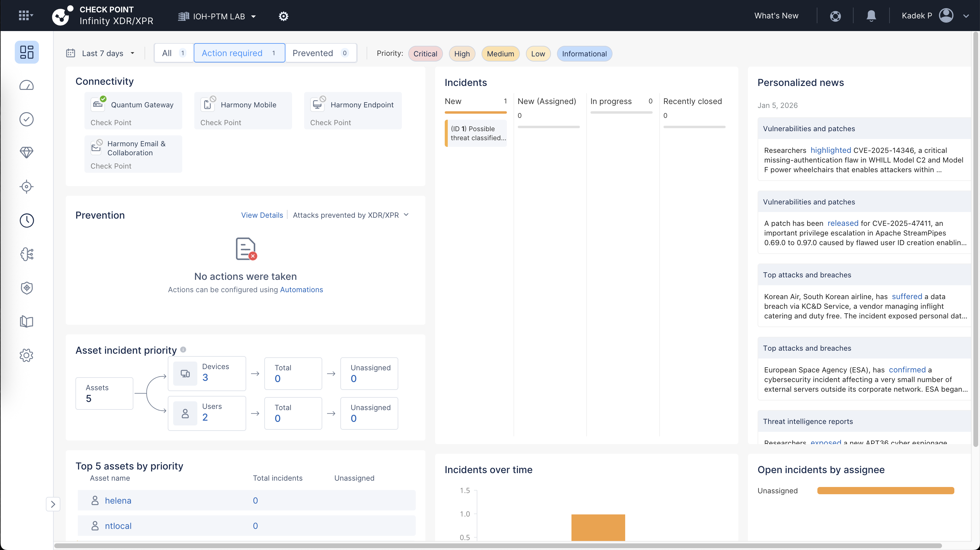Open the Automations link

(x=301, y=290)
